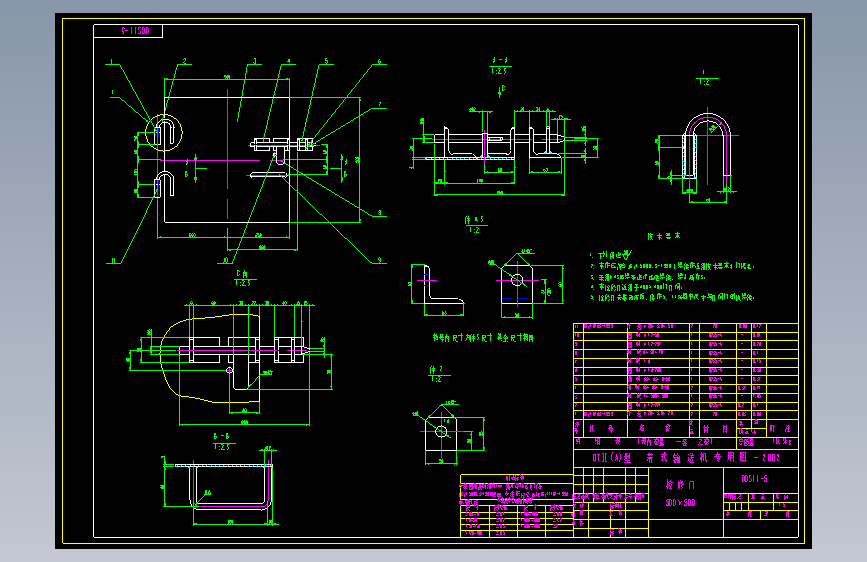Click DDS11-5 drawing number in title block
The image size is (867, 562).
point(754,479)
